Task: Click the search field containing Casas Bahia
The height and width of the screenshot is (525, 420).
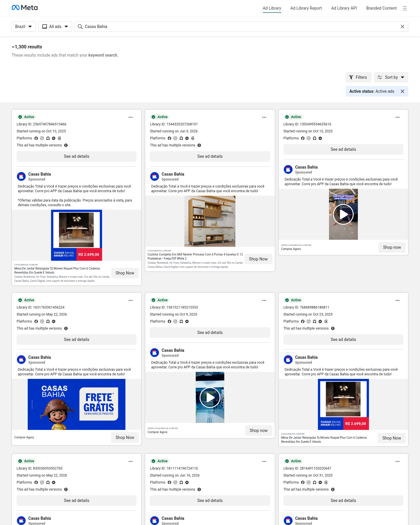Action: click(241, 27)
